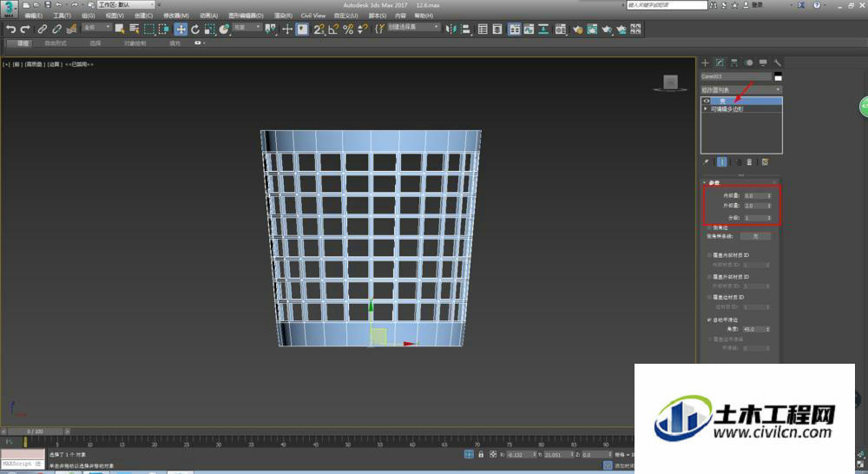Enable Override Inner Mat ID checkbox
The image size is (868, 474).
click(x=709, y=255)
